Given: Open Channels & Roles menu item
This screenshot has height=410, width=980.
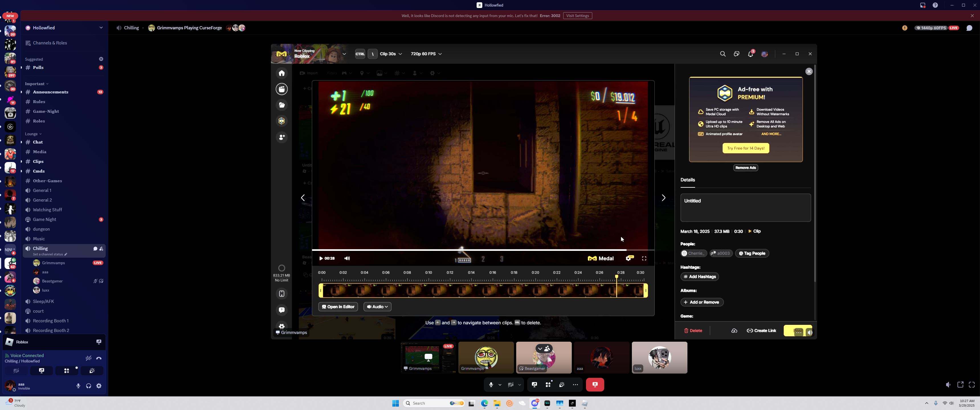Looking at the screenshot, I should (50, 43).
